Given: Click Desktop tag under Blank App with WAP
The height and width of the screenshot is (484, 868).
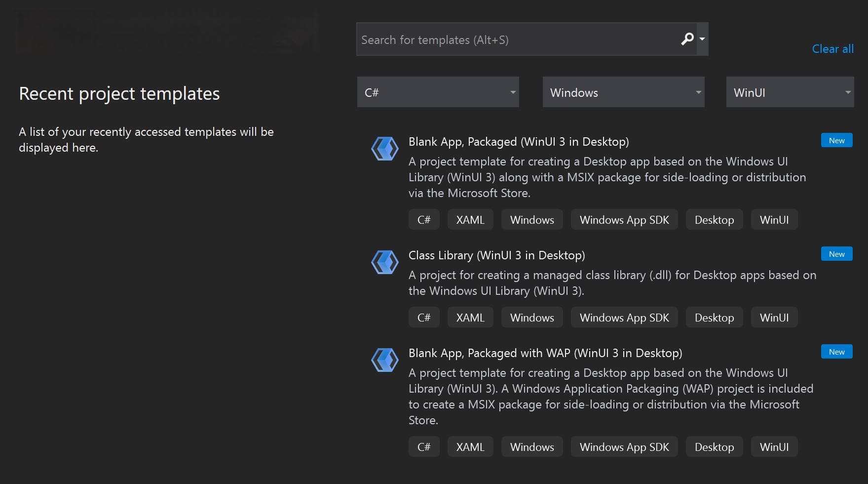Looking at the screenshot, I should tap(714, 447).
